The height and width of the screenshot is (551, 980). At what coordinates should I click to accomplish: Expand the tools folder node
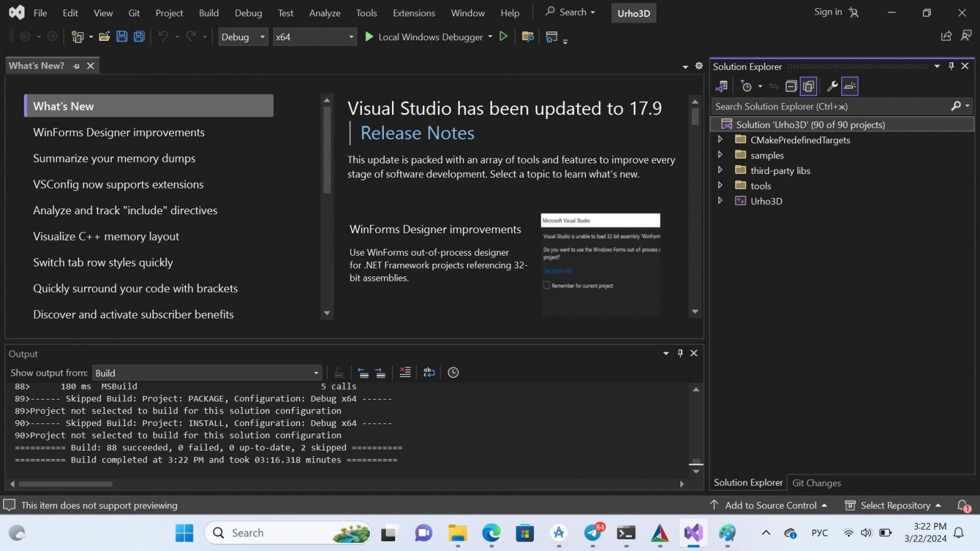tap(721, 185)
